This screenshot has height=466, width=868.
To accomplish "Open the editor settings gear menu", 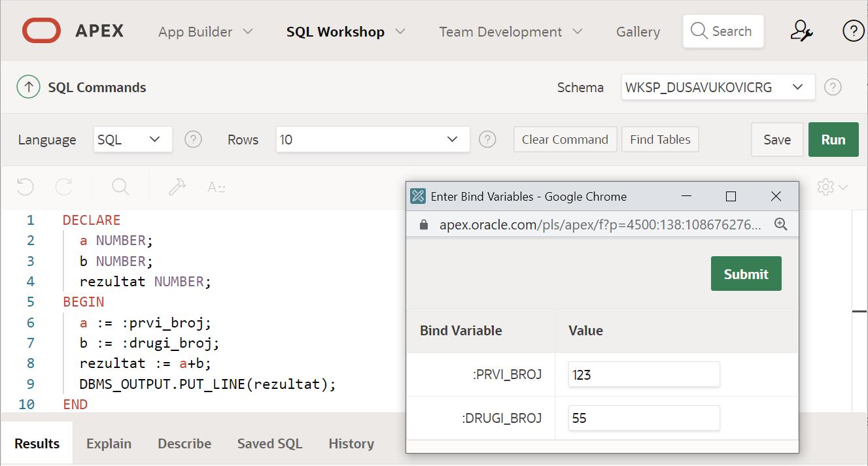I will pyautogui.click(x=831, y=187).
